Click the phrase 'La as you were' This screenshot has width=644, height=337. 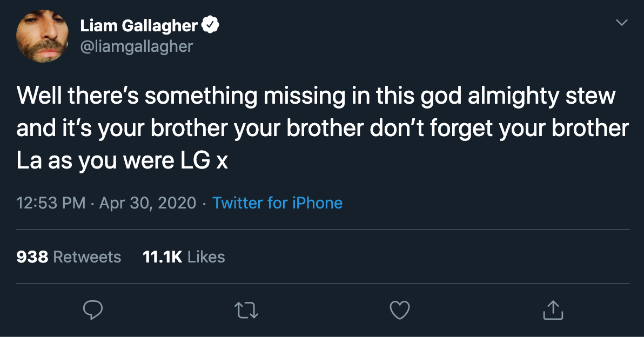pyautogui.click(x=95, y=161)
